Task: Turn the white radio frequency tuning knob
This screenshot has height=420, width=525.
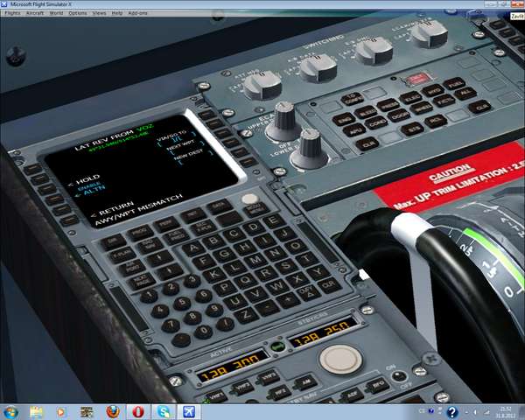Action: click(341, 360)
